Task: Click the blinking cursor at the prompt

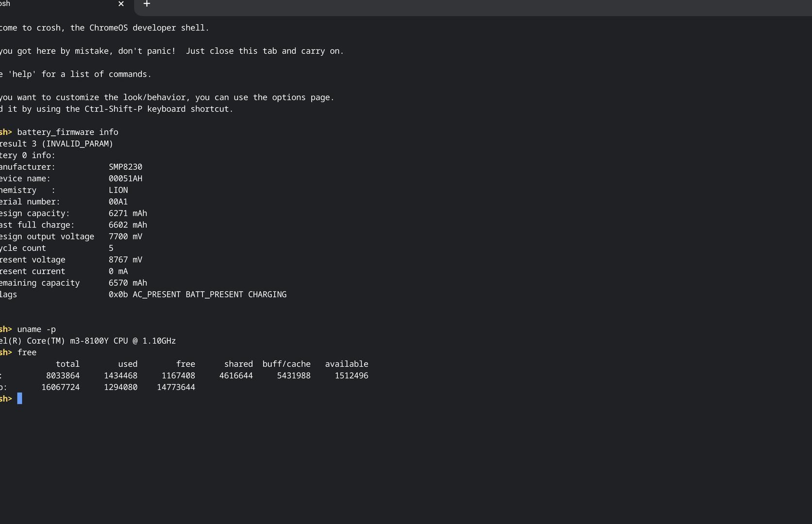Action: [x=20, y=399]
